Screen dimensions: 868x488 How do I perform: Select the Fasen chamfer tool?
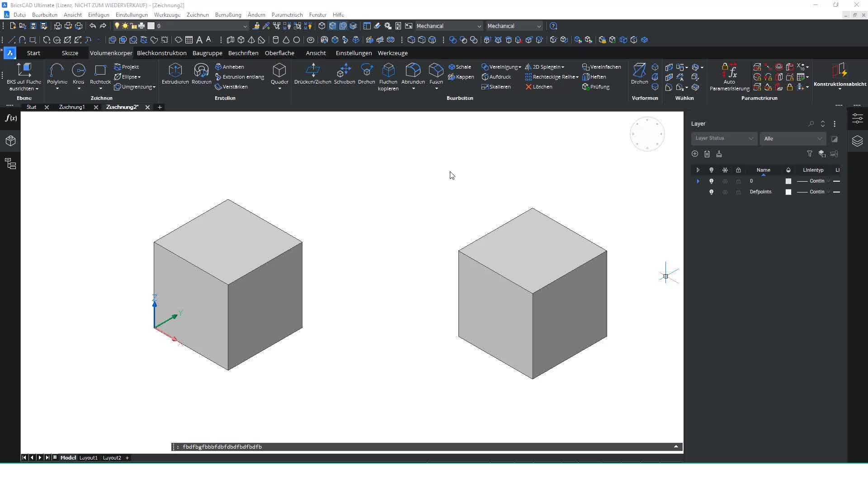click(436, 74)
